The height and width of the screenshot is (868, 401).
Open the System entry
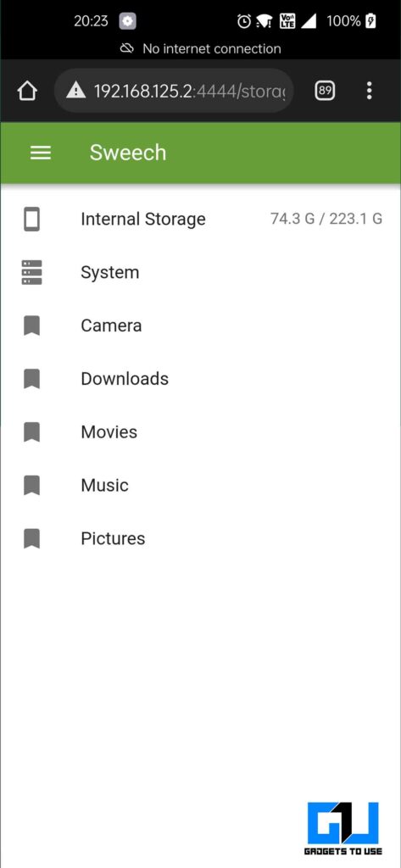click(200, 272)
